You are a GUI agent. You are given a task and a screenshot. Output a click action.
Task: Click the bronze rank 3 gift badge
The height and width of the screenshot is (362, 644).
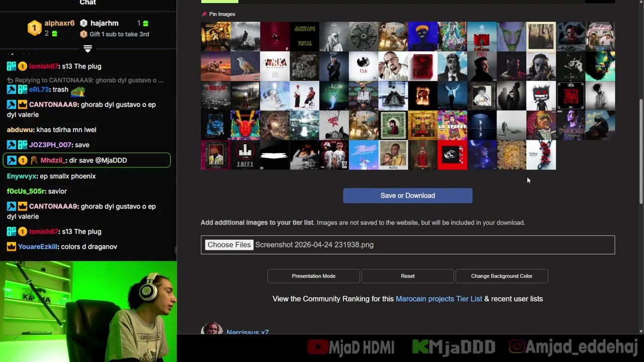tap(84, 34)
